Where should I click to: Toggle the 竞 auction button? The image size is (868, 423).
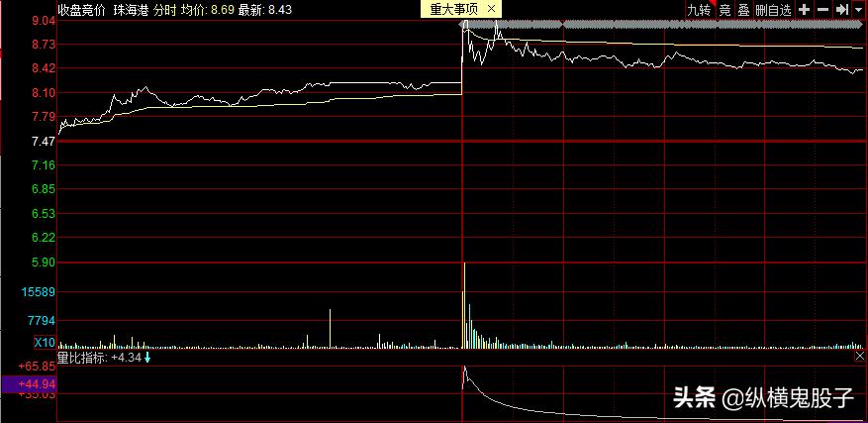point(724,10)
